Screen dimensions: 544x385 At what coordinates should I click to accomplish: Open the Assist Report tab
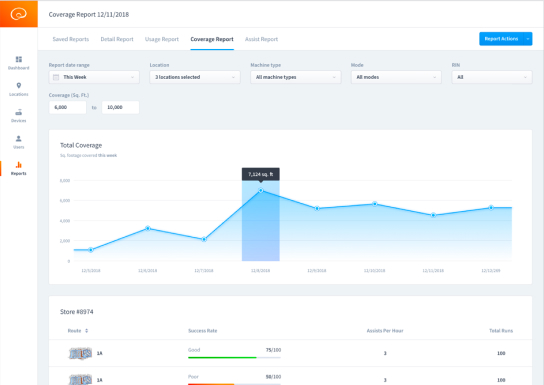click(x=261, y=39)
